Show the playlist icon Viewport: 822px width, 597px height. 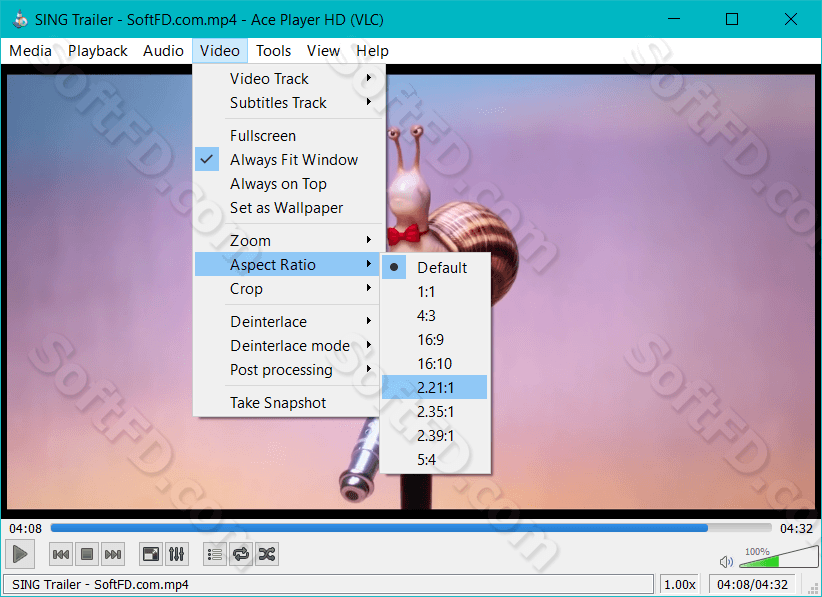(215, 555)
